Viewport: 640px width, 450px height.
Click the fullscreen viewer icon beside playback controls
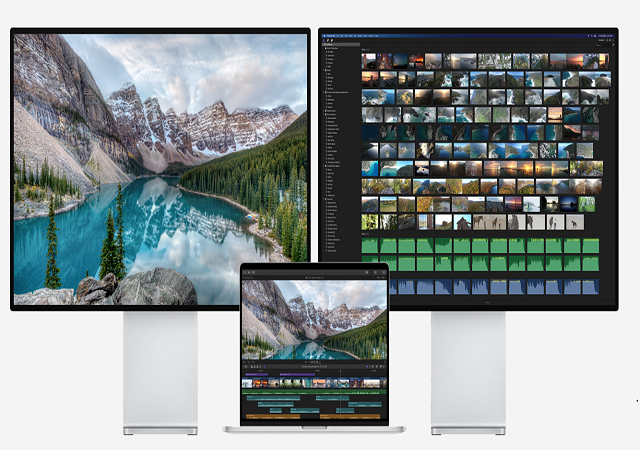[x=385, y=362]
